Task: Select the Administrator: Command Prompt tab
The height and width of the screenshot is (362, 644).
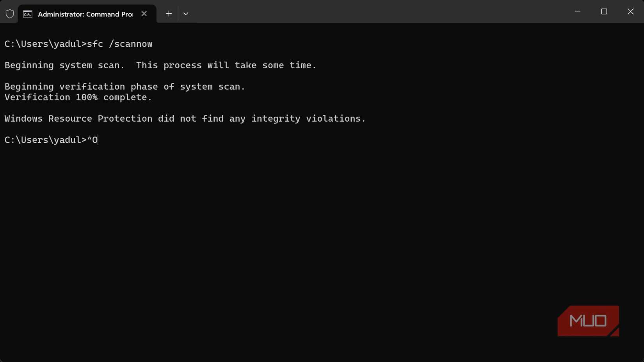Action: 85,14
